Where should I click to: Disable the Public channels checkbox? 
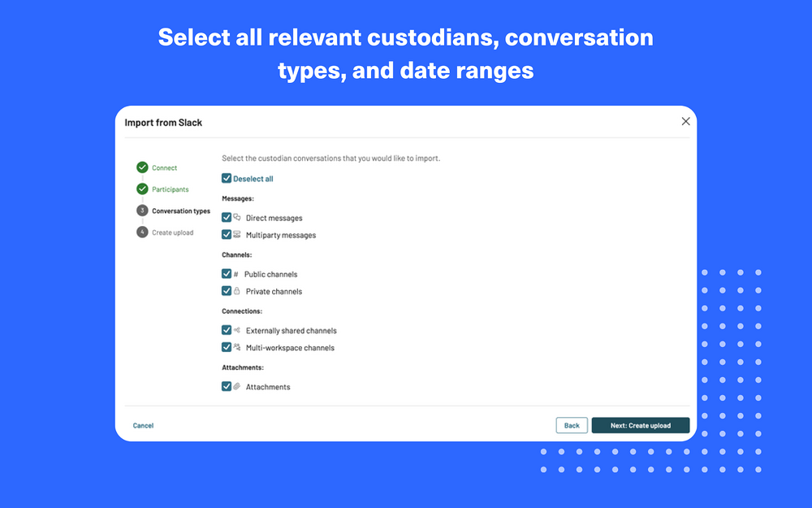click(x=227, y=274)
